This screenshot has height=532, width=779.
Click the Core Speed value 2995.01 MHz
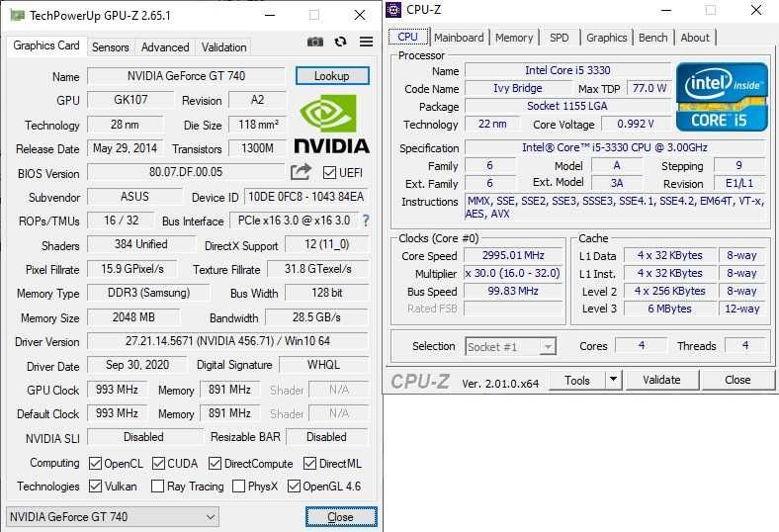tap(513, 255)
